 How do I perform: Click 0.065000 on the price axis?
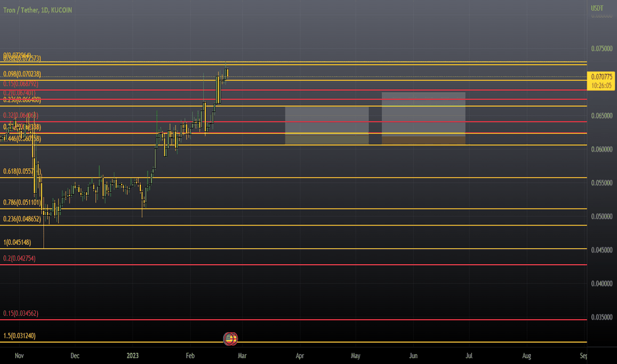[x=602, y=116]
